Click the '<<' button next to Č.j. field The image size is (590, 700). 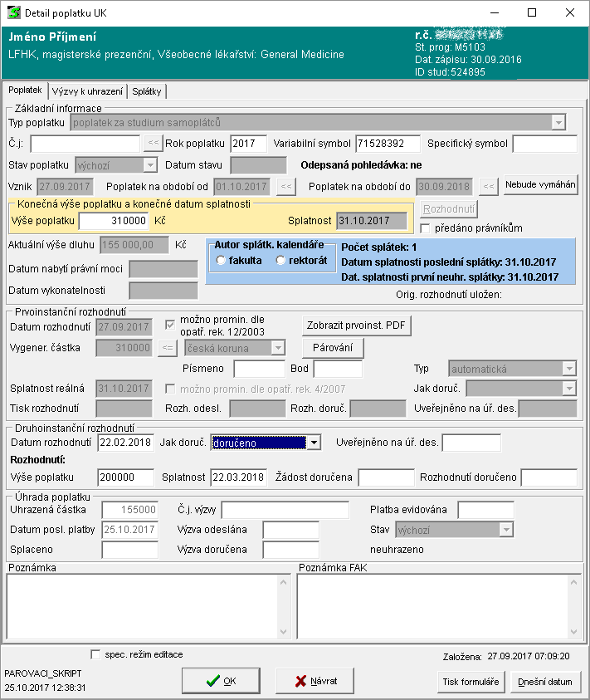click(153, 144)
